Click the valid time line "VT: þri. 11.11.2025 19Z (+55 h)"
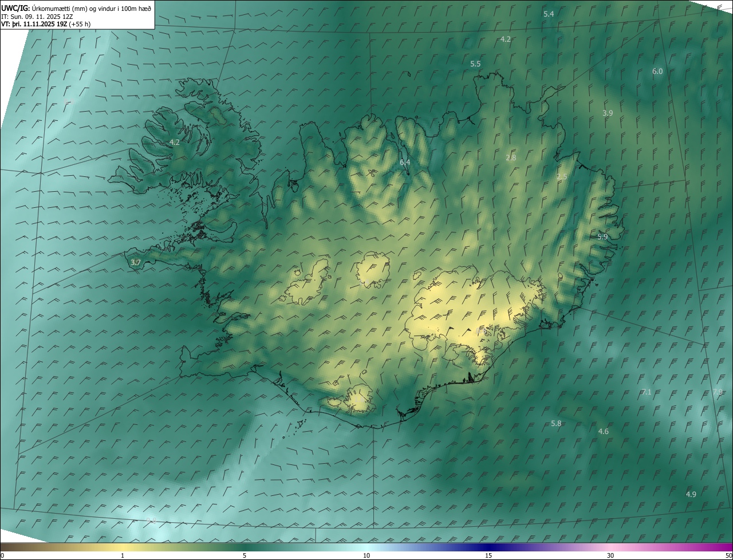The image size is (733, 560). click(46, 24)
